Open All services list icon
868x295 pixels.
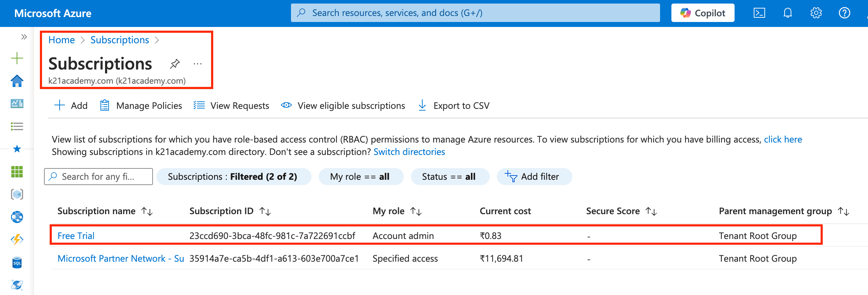[17, 126]
